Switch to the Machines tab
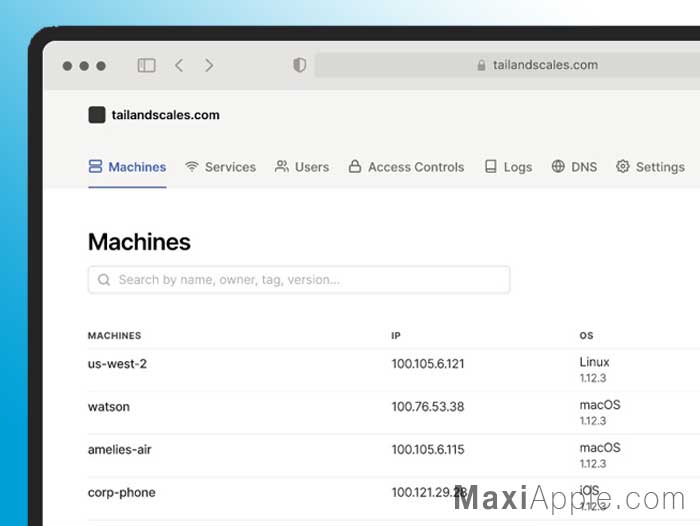The width and height of the screenshot is (700, 526). point(127,167)
